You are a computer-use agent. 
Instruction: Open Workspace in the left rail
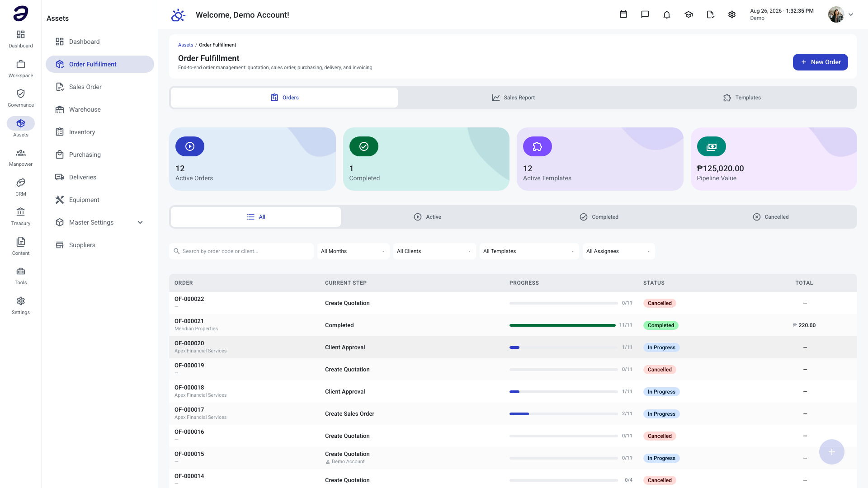pos(21,69)
